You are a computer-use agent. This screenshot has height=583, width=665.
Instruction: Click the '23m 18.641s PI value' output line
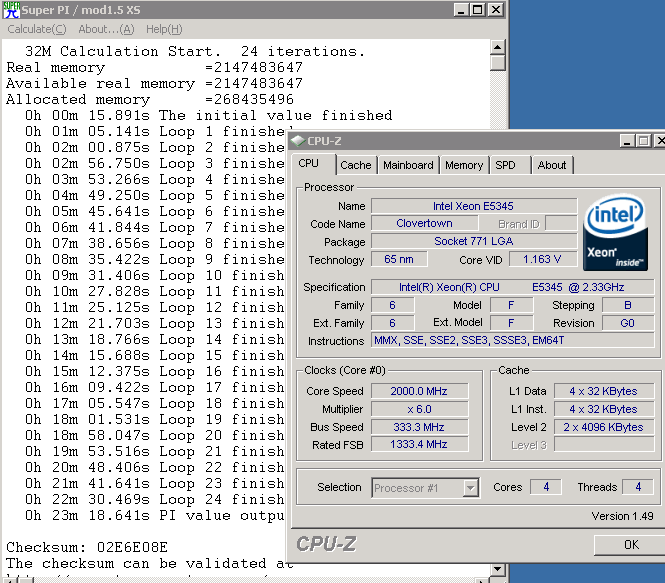click(x=154, y=515)
